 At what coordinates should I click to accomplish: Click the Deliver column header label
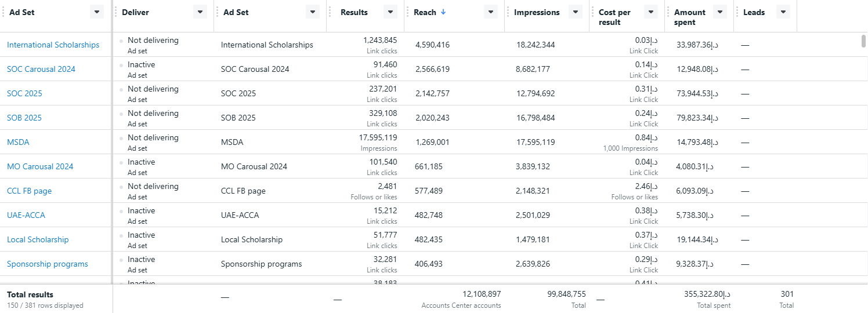click(x=135, y=12)
